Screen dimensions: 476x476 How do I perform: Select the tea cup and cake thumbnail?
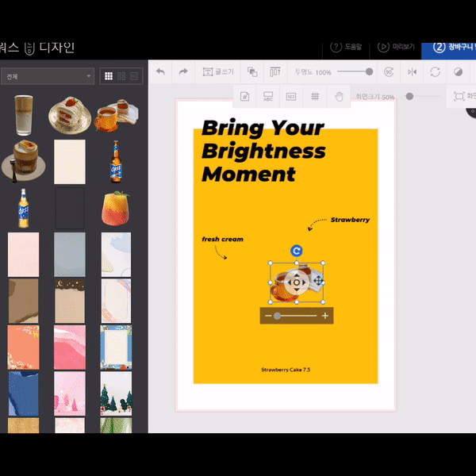pyautogui.click(x=117, y=115)
